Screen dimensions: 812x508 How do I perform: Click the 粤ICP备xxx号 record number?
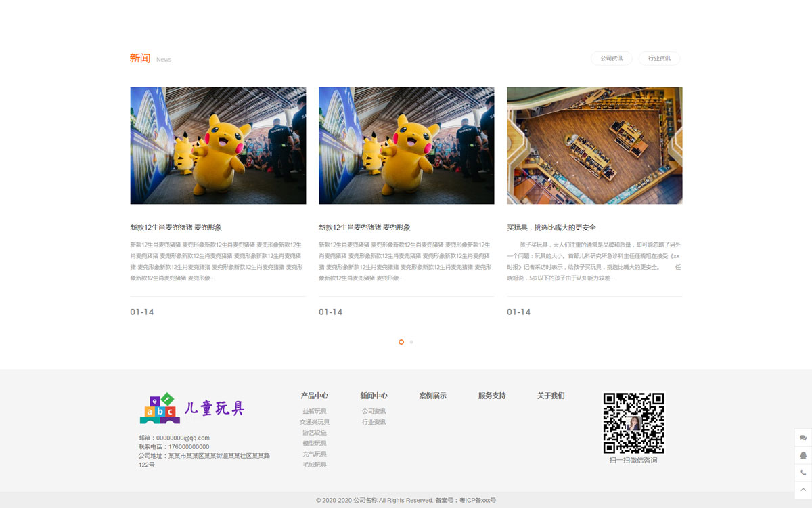[x=478, y=500]
